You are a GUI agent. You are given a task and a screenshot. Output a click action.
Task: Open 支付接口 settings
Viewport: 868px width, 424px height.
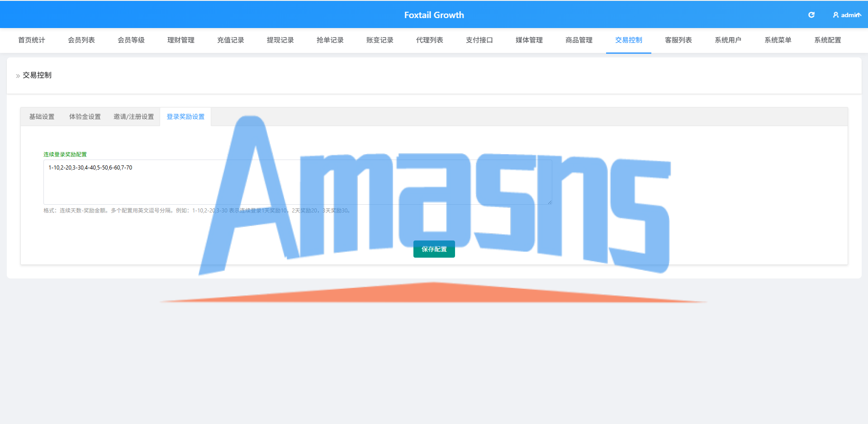click(479, 40)
